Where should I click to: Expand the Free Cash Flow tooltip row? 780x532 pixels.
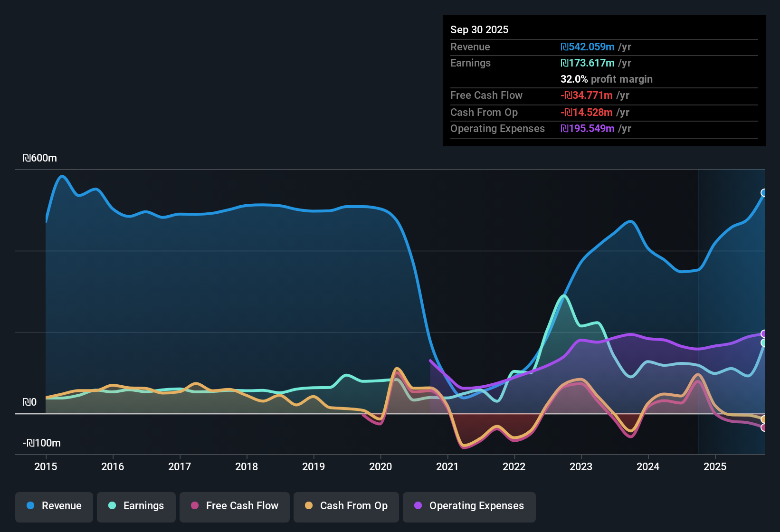point(486,95)
